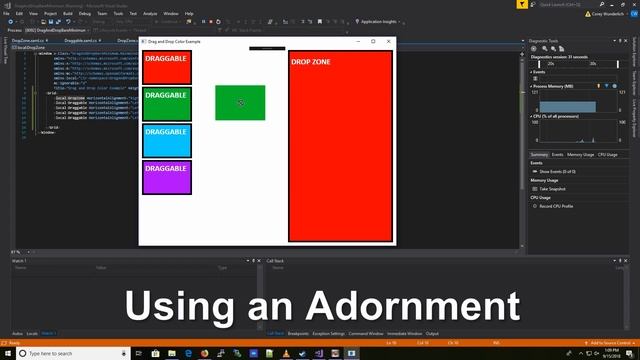The image size is (640, 360).
Task: Click the Show Events icon
Action: (535, 171)
